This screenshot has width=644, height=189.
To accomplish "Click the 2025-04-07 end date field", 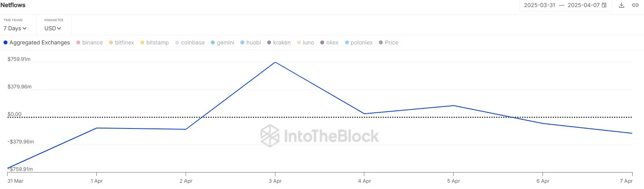I will click(583, 5).
